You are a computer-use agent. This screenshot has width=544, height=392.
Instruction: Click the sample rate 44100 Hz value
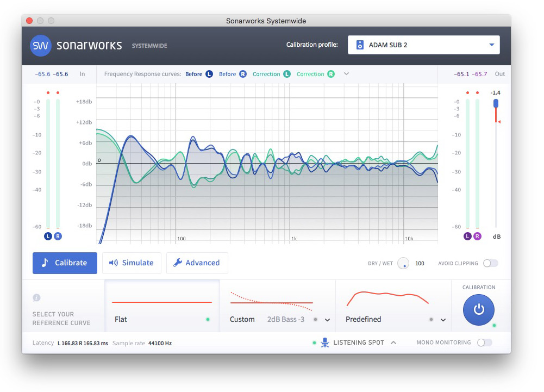160,343
